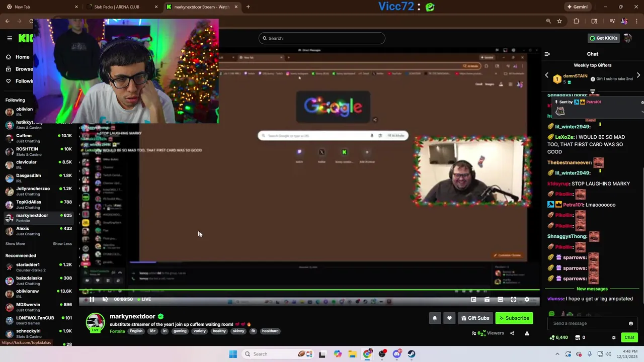Share the stream via share icon
Image resolution: width=644 pixels, height=362 pixels.
[x=512, y=333]
